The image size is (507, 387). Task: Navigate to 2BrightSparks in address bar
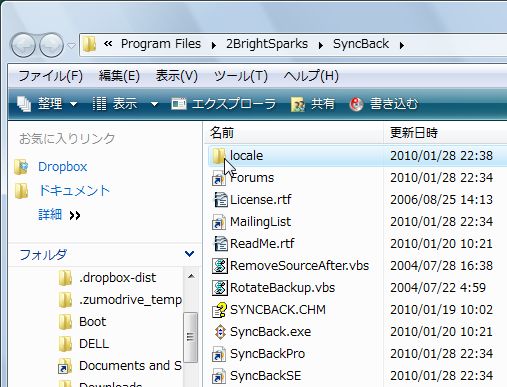pyautogui.click(x=267, y=44)
